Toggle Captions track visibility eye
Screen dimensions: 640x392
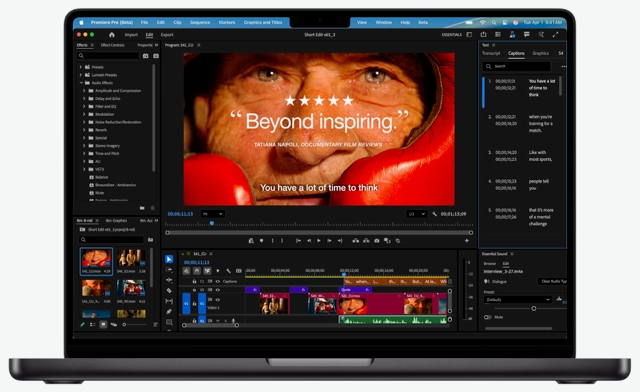(218, 281)
